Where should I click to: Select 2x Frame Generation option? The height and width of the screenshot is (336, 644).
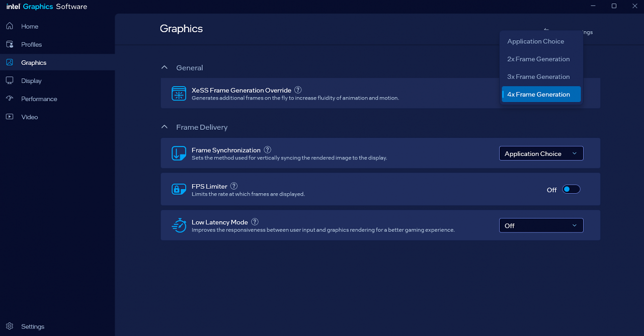tap(541, 59)
